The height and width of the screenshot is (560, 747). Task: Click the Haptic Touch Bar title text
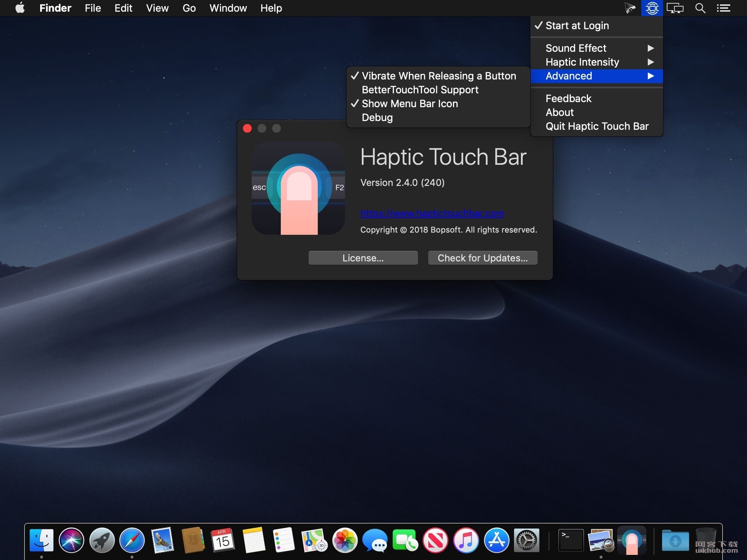click(x=443, y=157)
